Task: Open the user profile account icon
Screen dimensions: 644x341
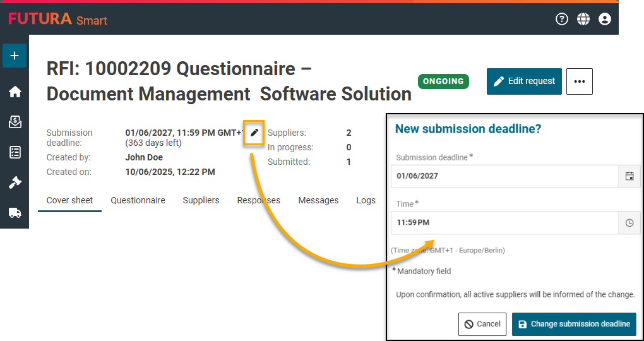Action: tap(605, 19)
